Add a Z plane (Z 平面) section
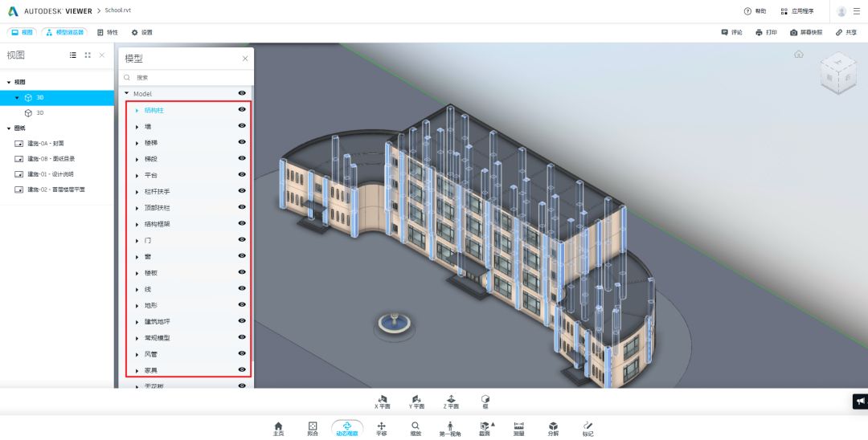Screen dimensions: 868x440 [x=451, y=401]
